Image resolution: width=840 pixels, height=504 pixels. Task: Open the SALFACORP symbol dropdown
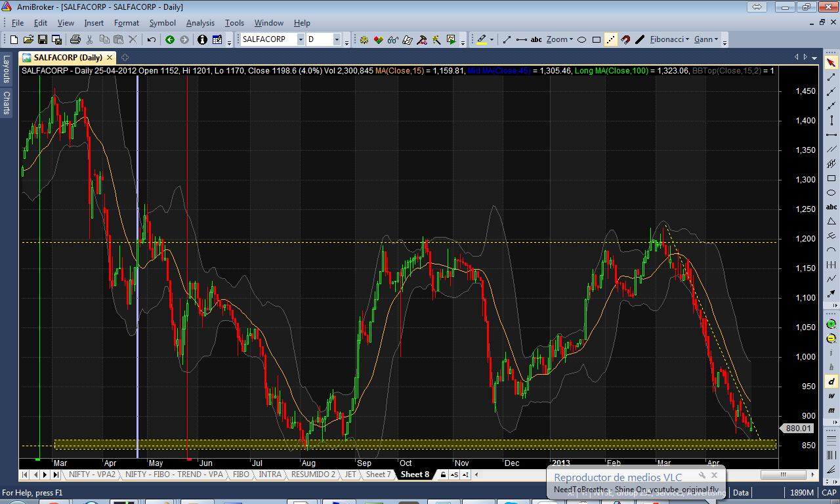point(301,39)
